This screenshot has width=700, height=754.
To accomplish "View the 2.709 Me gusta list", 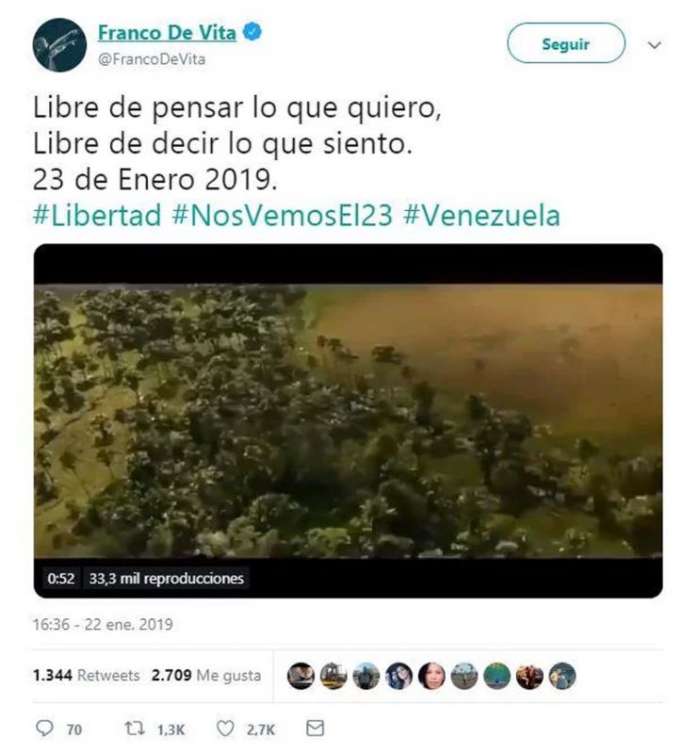I will coord(206,675).
